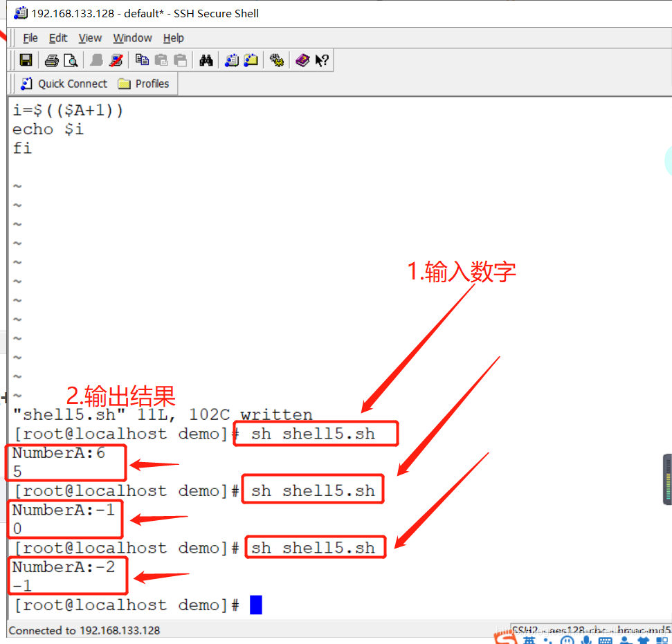Click the Disconnect icon with red slash
Screen dimensions: 672x644
point(116,60)
